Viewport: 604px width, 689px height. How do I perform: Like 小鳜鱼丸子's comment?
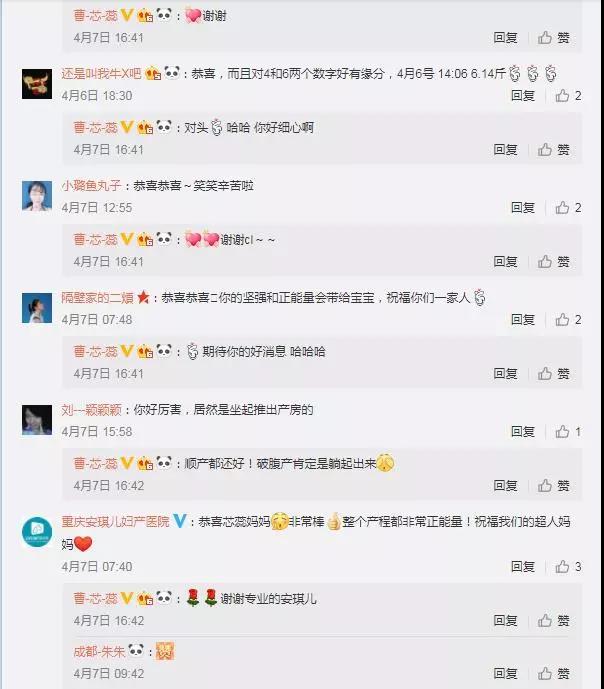coord(568,207)
